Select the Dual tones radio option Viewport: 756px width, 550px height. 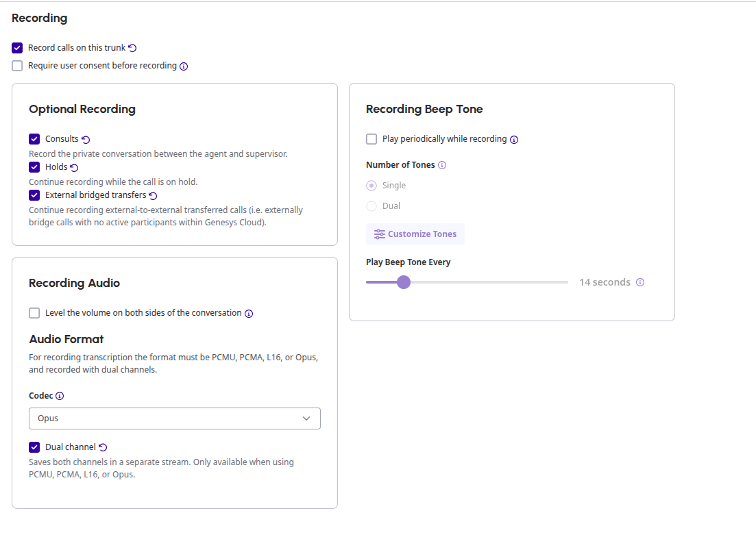pyautogui.click(x=371, y=206)
